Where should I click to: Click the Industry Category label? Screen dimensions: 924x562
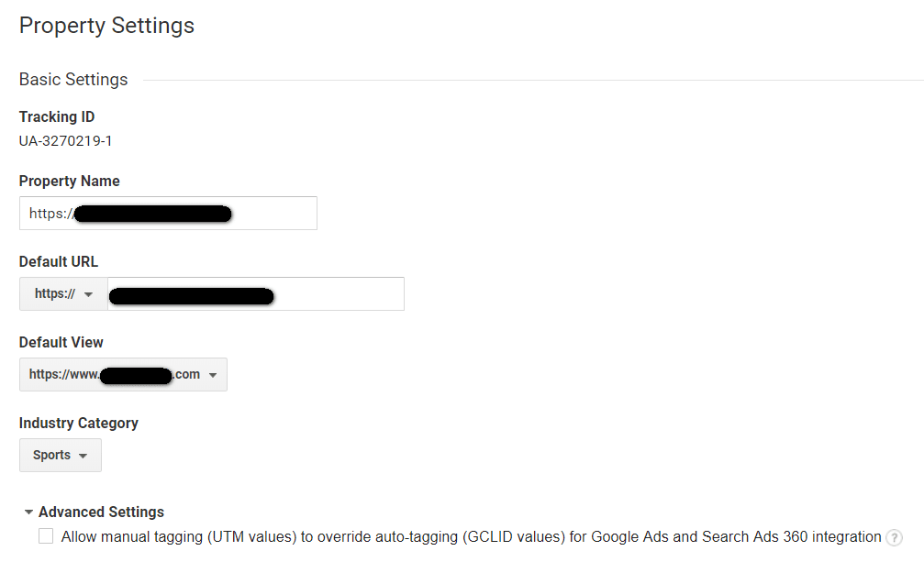point(79,423)
